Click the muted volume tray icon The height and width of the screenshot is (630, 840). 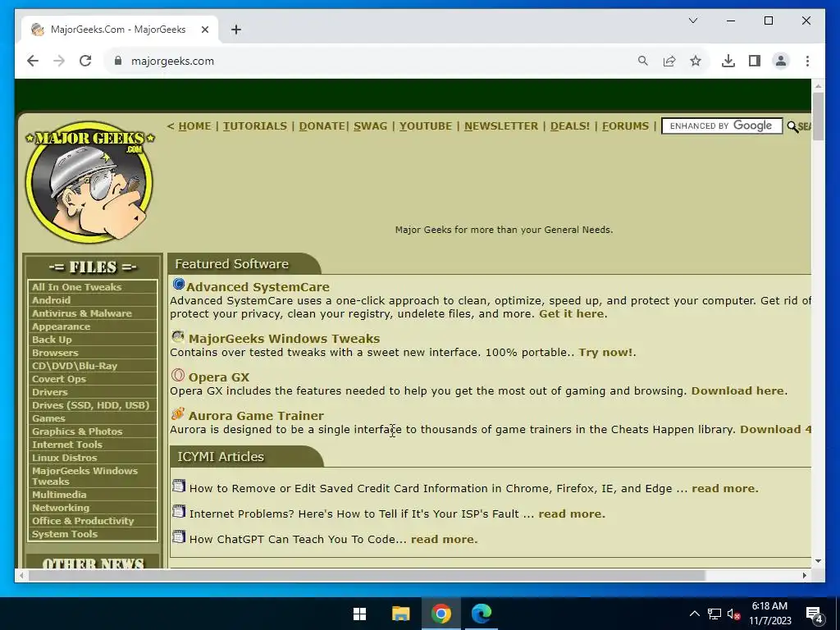733,614
